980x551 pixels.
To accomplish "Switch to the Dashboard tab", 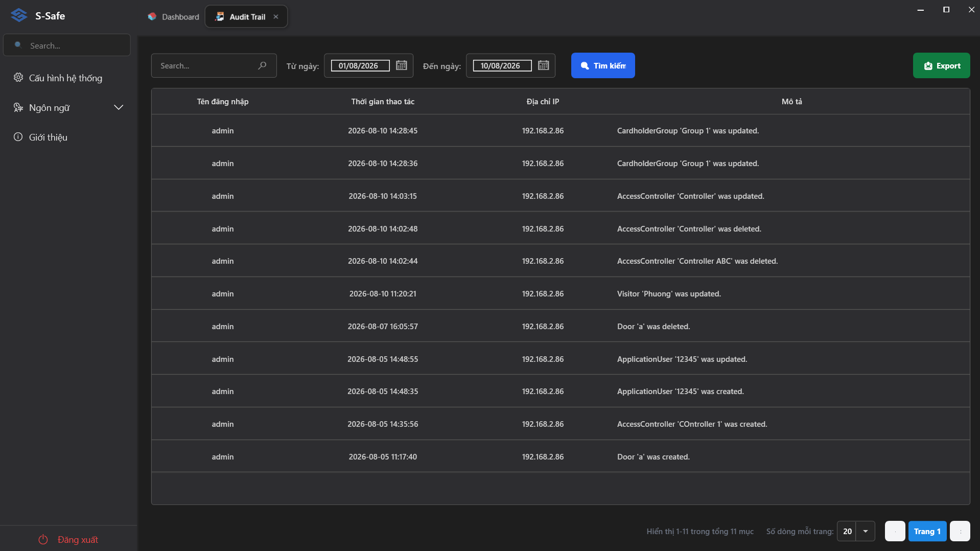I will click(x=174, y=16).
